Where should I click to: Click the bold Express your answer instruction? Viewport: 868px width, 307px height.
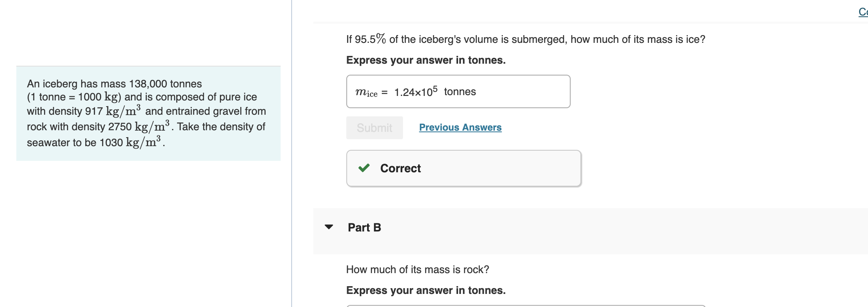(x=425, y=60)
